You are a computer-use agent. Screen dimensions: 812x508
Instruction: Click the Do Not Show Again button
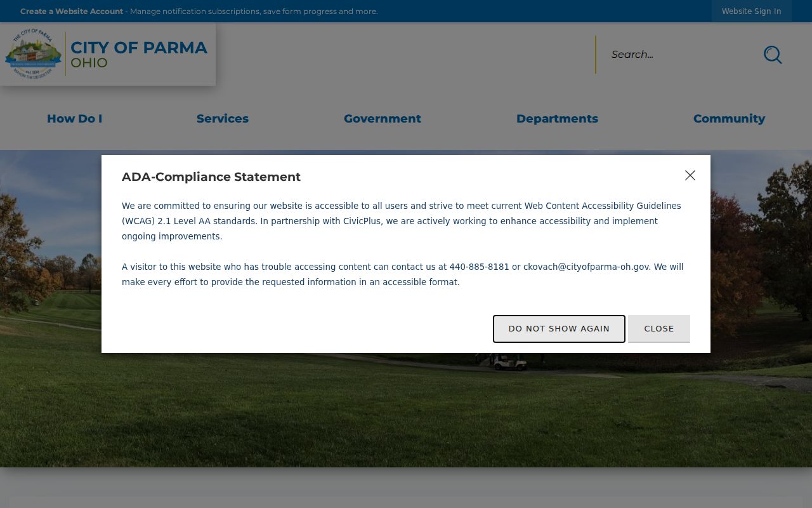tap(559, 328)
